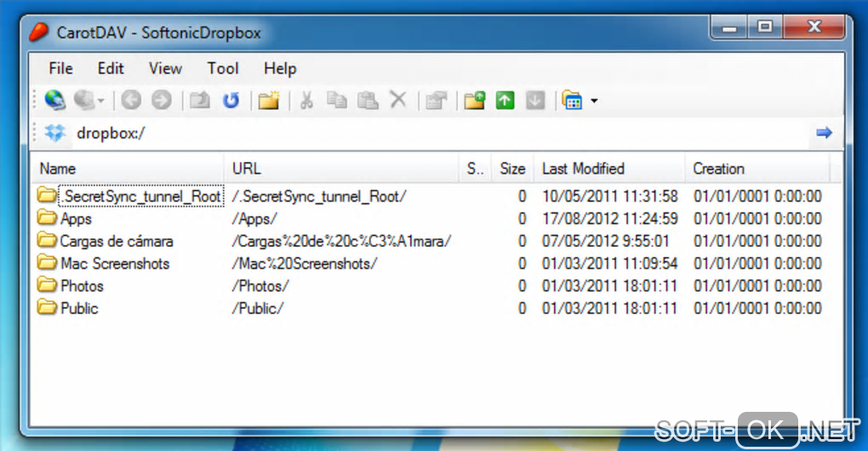Select the .SecretSync_tunnel_Root folder

pyautogui.click(x=141, y=196)
